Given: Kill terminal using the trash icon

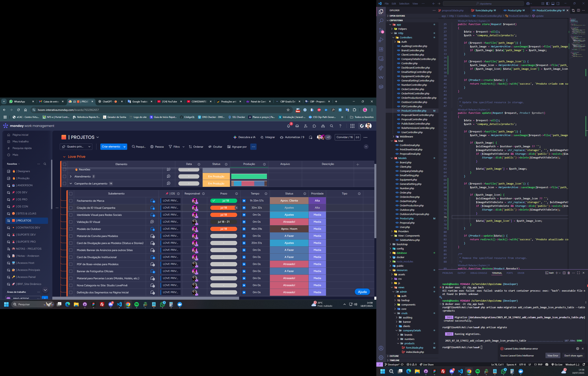Looking at the screenshot, I should (x=568, y=273).
